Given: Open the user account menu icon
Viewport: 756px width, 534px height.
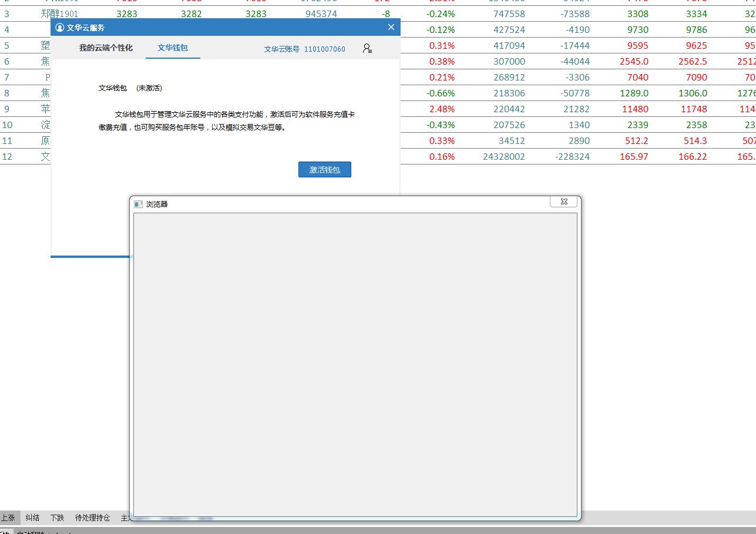Looking at the screenshot, I should click(x=367, y=49).
